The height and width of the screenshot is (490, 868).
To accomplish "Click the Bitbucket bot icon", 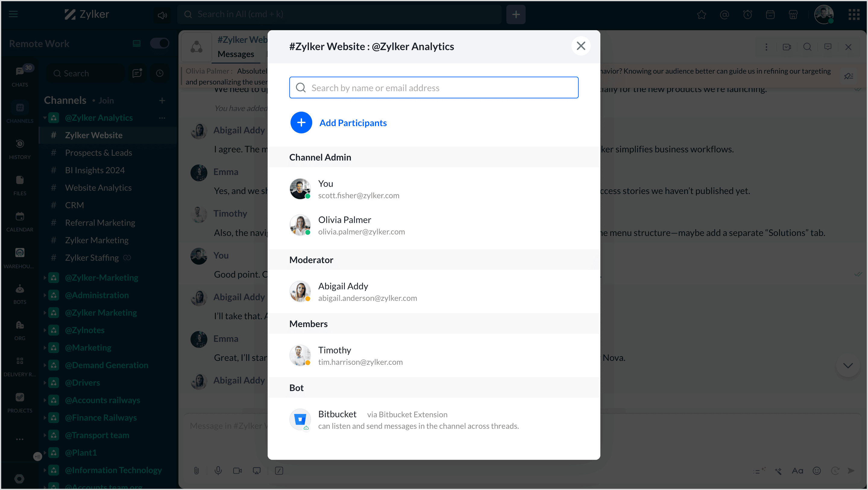I will pyautogui.click(x=300, y=419).
